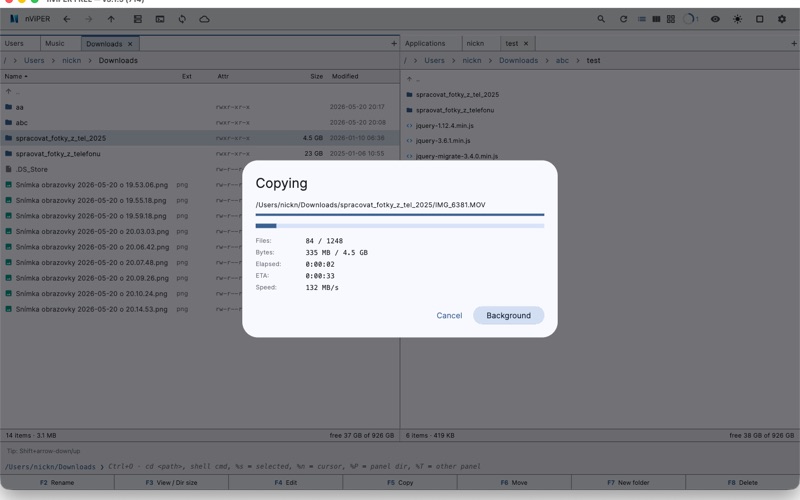Switch to the nickn tab

coord(475,43)
